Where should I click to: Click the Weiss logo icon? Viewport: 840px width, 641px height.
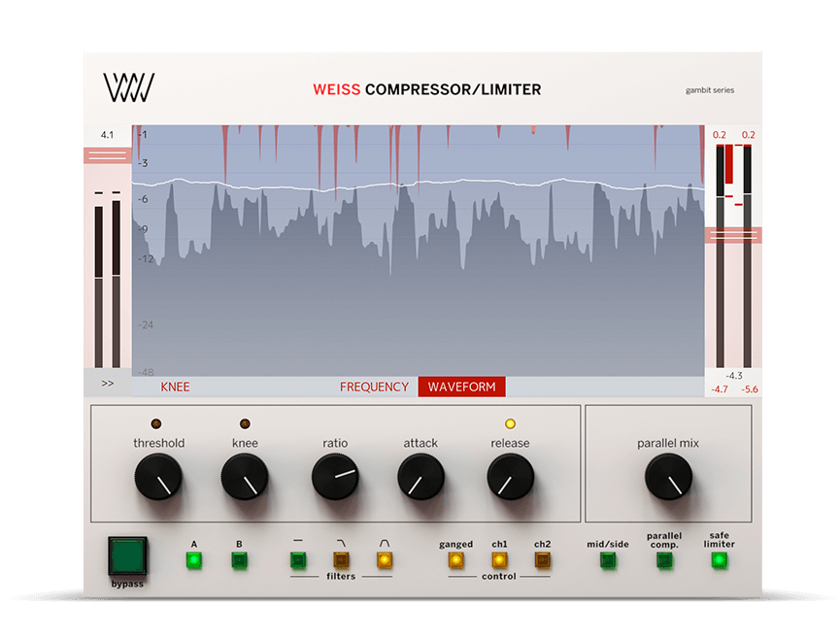(128, 87)
